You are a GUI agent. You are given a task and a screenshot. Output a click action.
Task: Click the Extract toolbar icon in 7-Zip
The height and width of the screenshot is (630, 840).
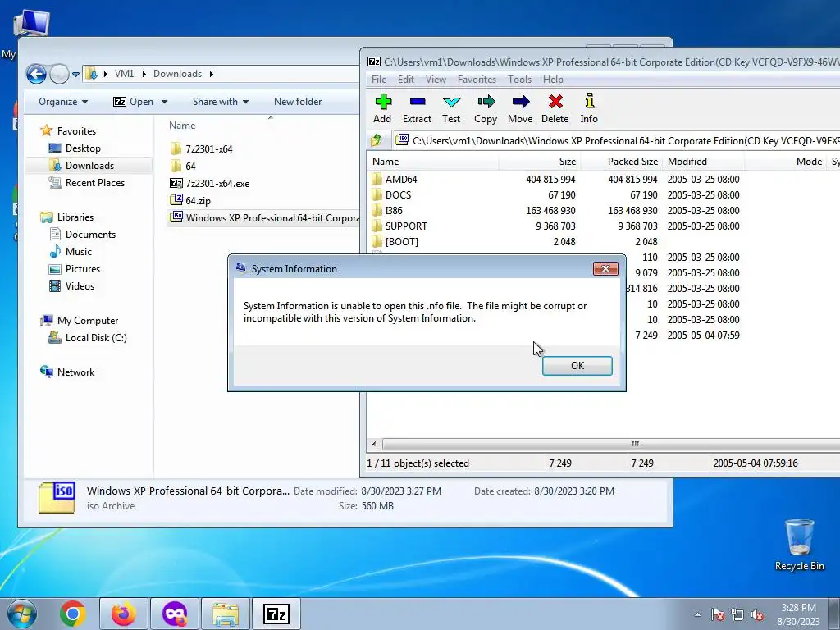417,109
